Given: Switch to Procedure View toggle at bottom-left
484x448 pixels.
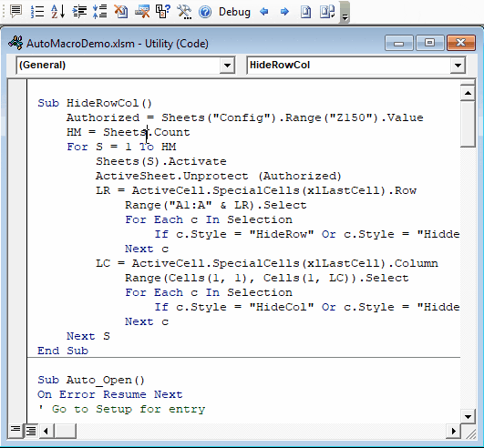Looking at the screenshot, I should pos(15,430).
